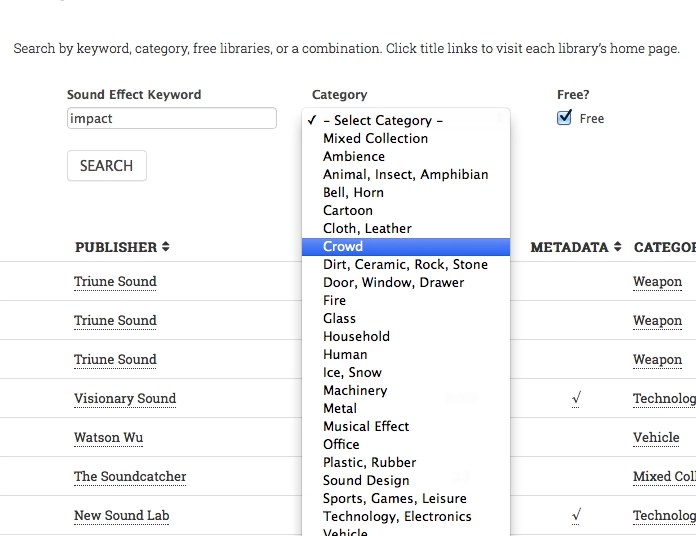Pick the Fire category

[406, 300]
